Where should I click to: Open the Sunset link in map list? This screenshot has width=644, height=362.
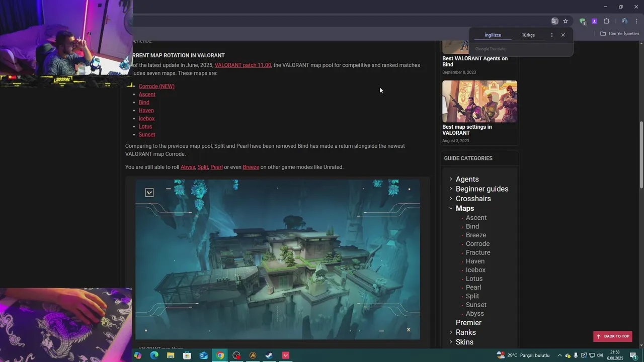pyautogui.click(x=147, y=135)
